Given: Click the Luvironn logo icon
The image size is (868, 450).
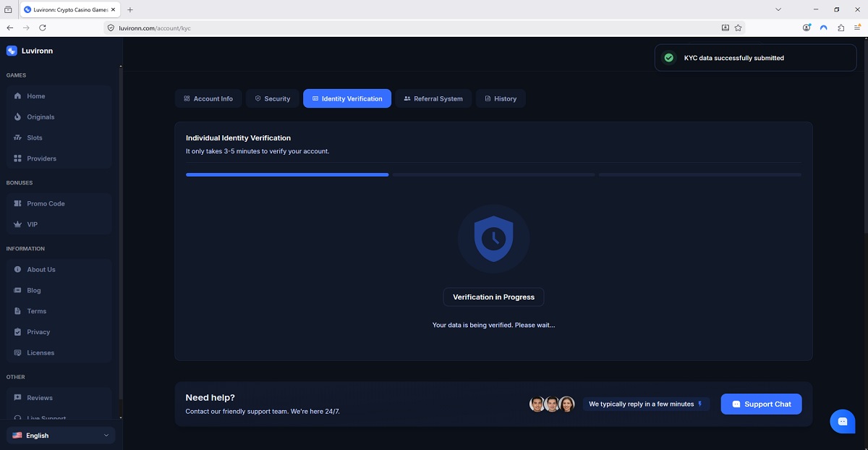Looking at the screenshot, I should point(12,51).
